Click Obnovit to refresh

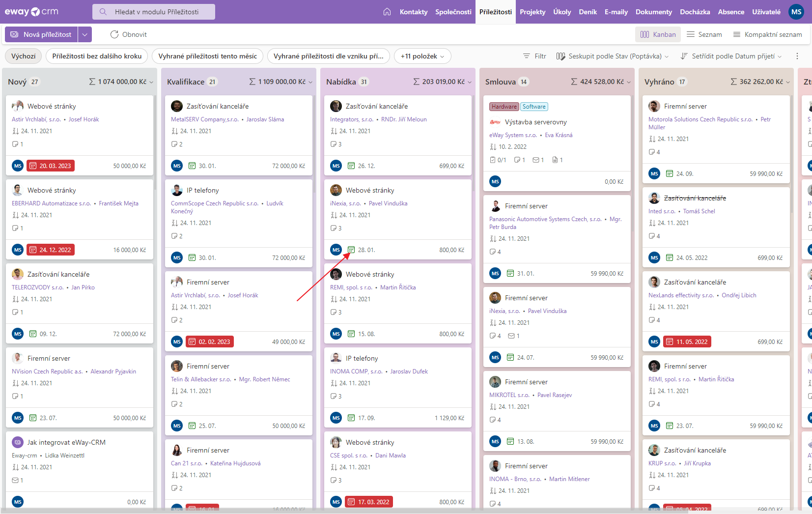pos(129,34)
